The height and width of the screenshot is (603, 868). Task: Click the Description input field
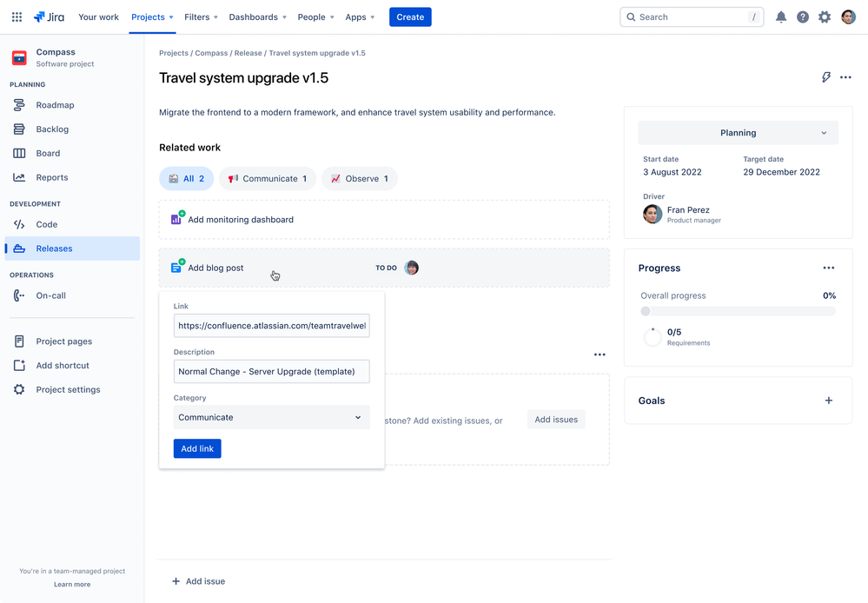pyautogui.click(x=271, y=372)
